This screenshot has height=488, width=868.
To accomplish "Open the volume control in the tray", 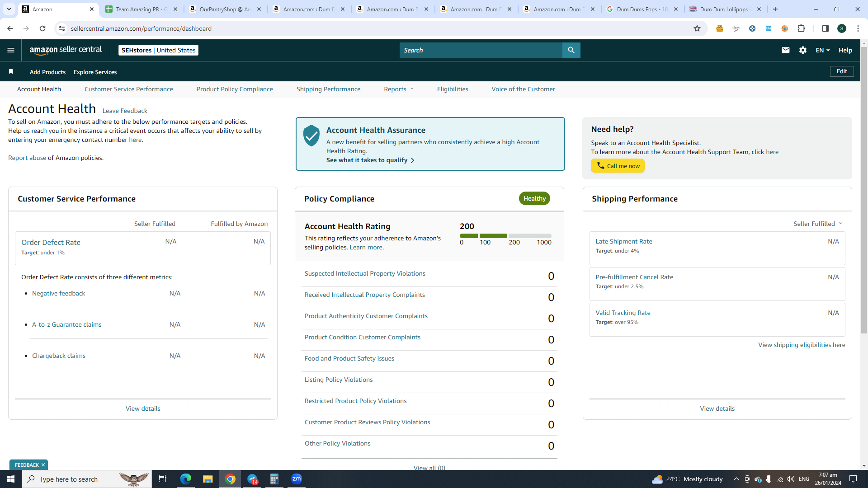I will coord(790,479).
